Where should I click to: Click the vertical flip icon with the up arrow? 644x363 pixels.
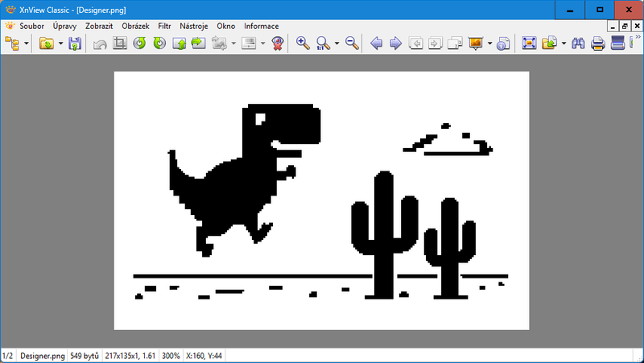point(179,43)
